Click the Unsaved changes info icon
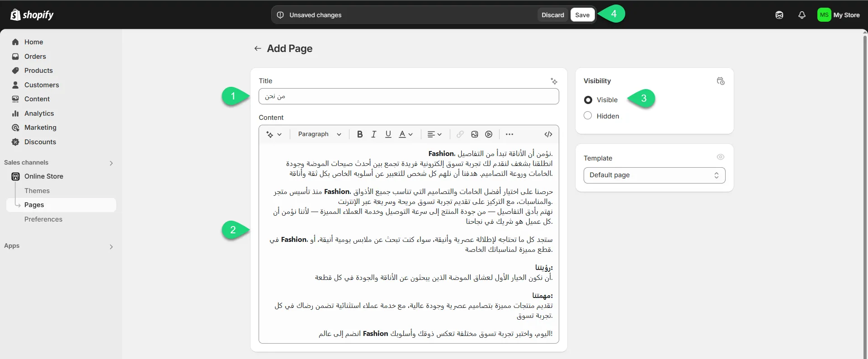Screen dimensions: 868x359 point(280,15)
